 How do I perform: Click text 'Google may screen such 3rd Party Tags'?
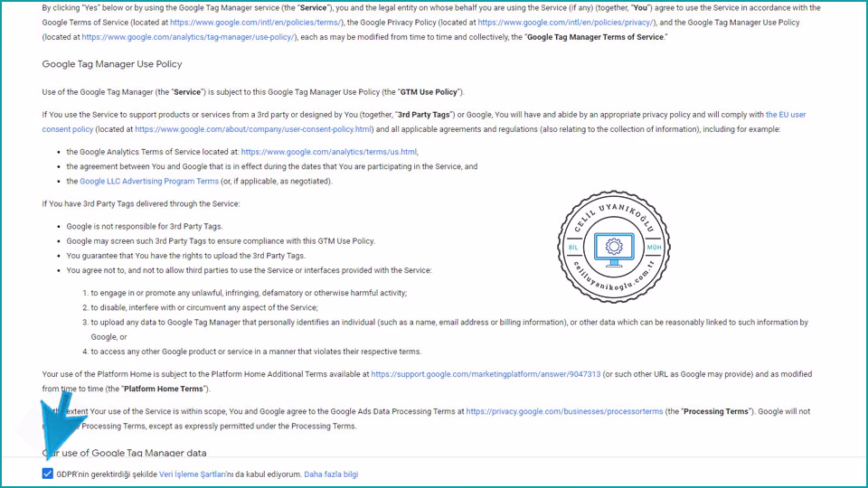coord(137,241)
